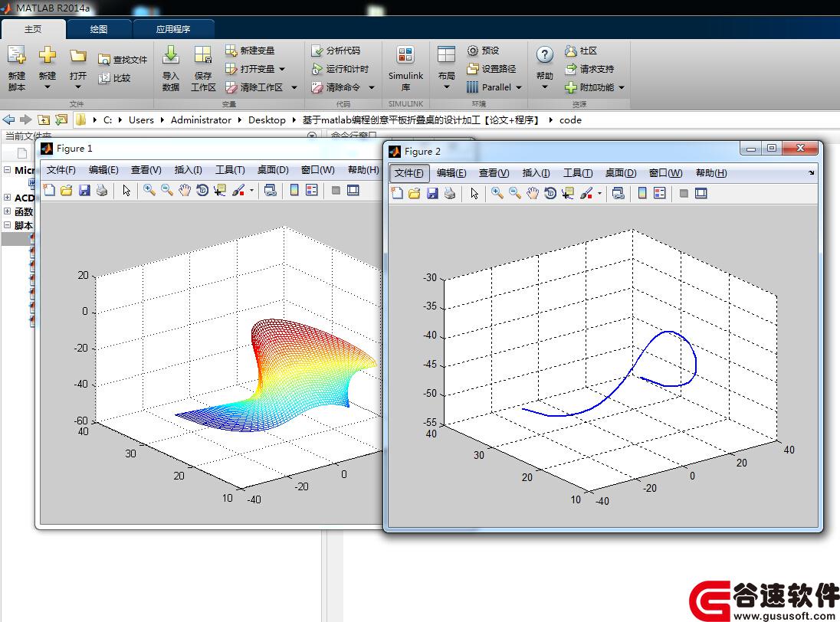Click Desktop in the address path
Viewport: 840px width, 622px height.
point(267,120)
